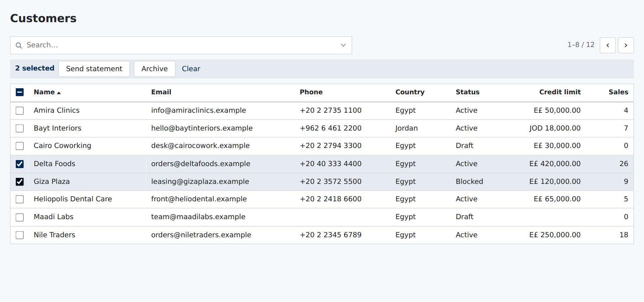Viewport: 644px width, 302px height.
Task: Clear the current selection
Action: [191, 69]
